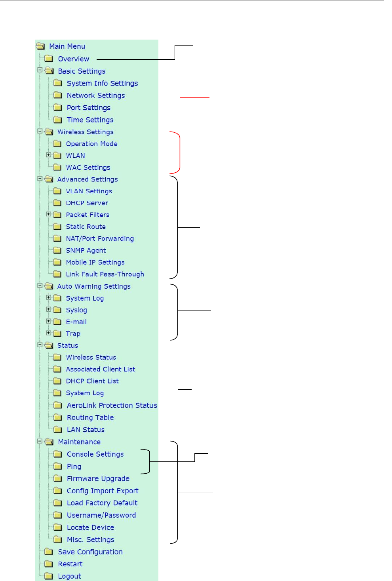Click the Wireless Status folder icon
The image size is (392, 581).
coord(57,357)
